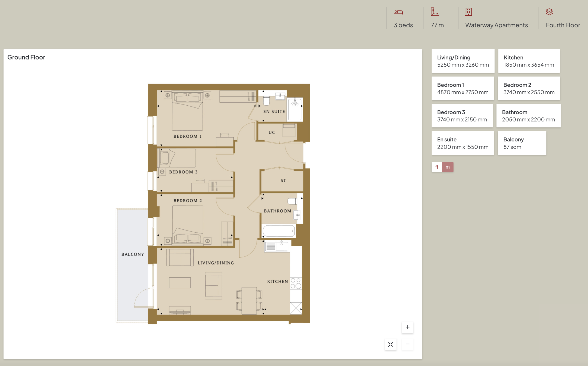Switch units to feet with ft toggle
Image resolution: width=588 pixels, height=366 pixels.
click(x=437, y=167)
